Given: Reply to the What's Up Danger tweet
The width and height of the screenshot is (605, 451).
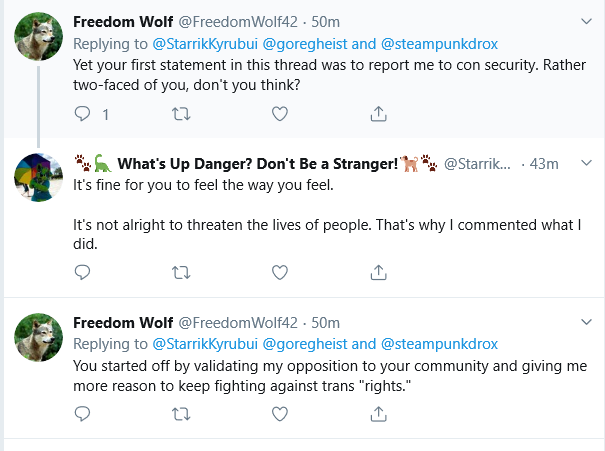Looking at the screenshot, I should tap(82, 272).
